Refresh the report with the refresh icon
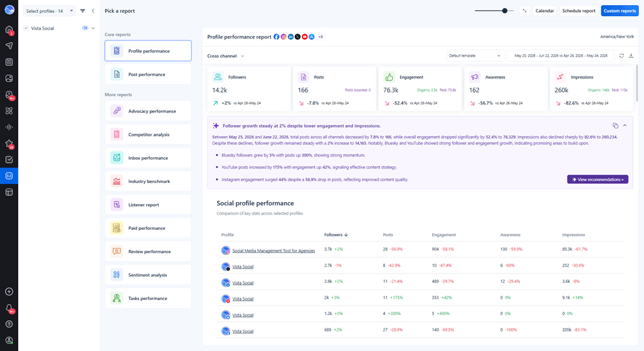644x351 pixels. pyautogui.click(x=621, y=56)
